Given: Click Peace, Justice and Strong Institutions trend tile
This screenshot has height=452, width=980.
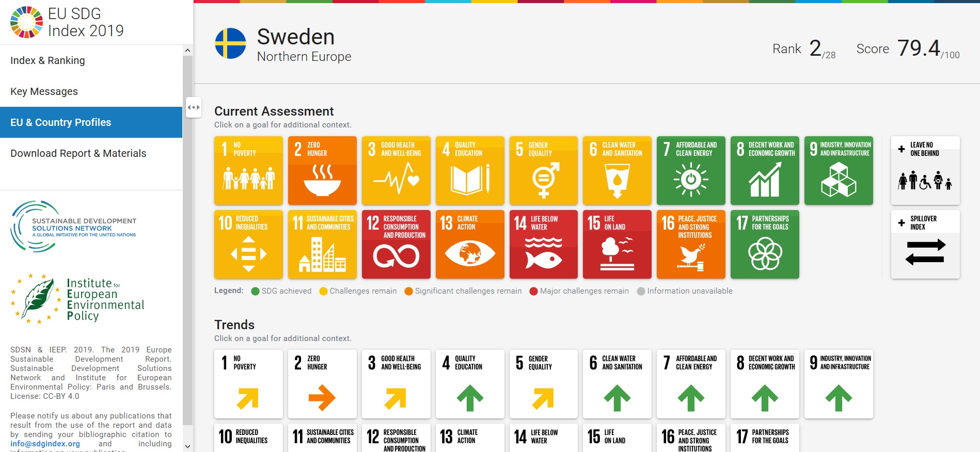Looking at the screenshot, I should point(691,438).
